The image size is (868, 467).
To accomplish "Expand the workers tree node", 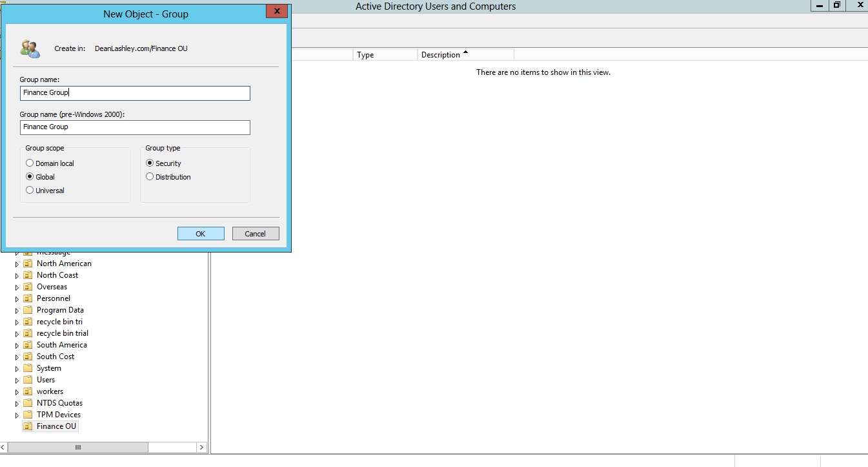I will (x=17, y=392).
